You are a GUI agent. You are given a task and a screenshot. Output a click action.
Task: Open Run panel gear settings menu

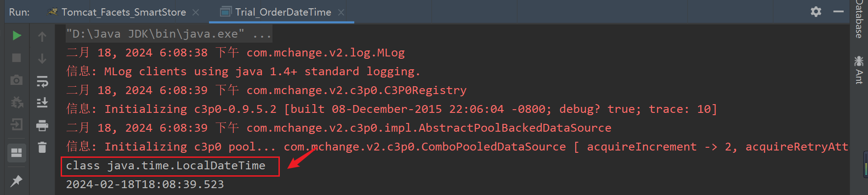coord(816,11)
